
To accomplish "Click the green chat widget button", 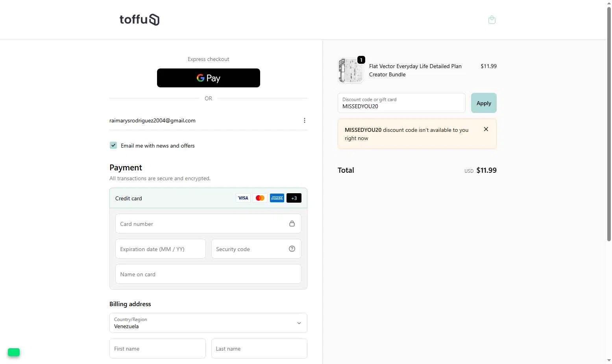I will pos(14,352).
